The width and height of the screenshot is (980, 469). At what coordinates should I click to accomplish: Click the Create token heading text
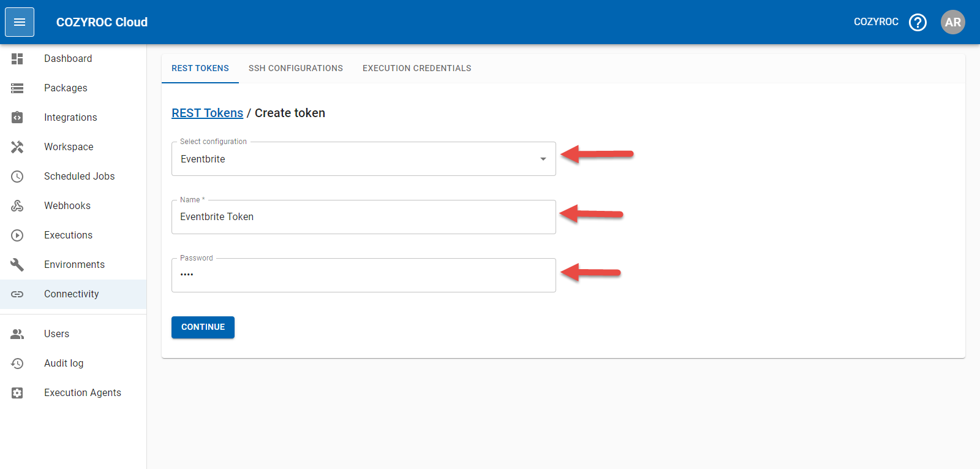290,113
